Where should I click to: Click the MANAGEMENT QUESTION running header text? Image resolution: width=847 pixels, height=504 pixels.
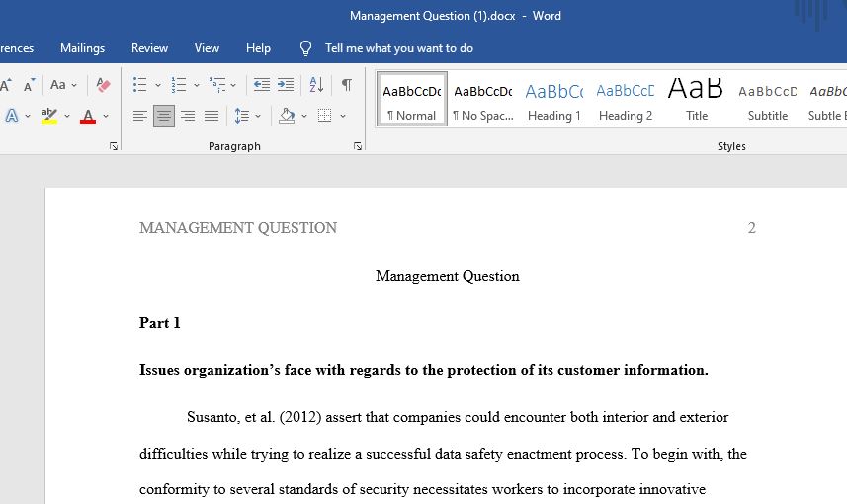click(x=238, y=228)
